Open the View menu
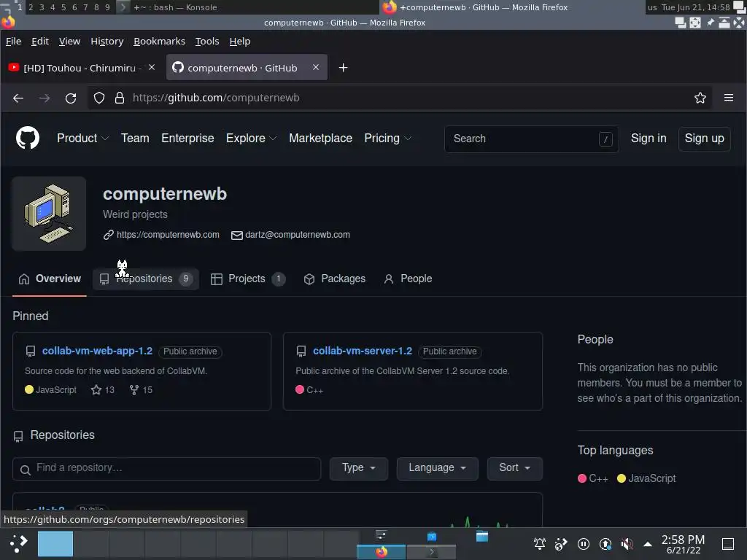 coord(69,42)
